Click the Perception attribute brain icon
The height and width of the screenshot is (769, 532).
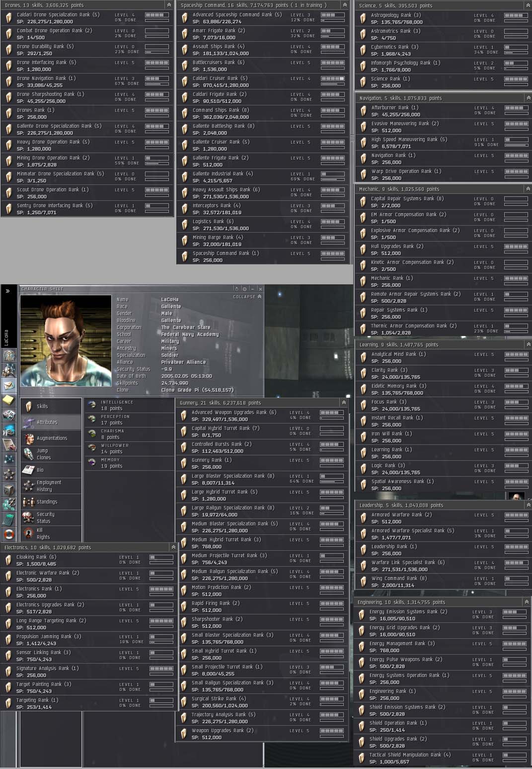[92, 419]
